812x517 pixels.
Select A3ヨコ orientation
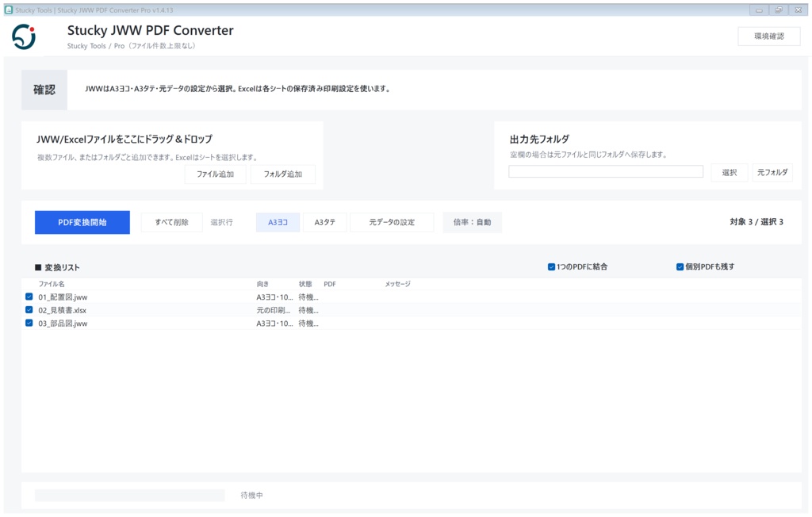(x=278, y=222)
